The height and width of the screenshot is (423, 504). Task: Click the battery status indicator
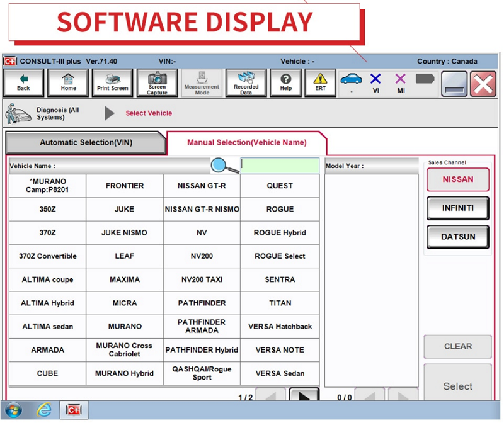point(425,79)
